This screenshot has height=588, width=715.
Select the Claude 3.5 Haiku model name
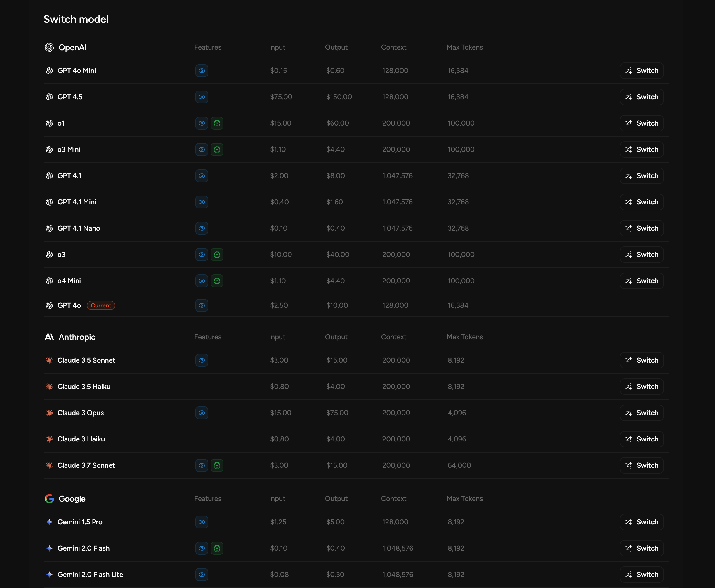tap(84, 387)
